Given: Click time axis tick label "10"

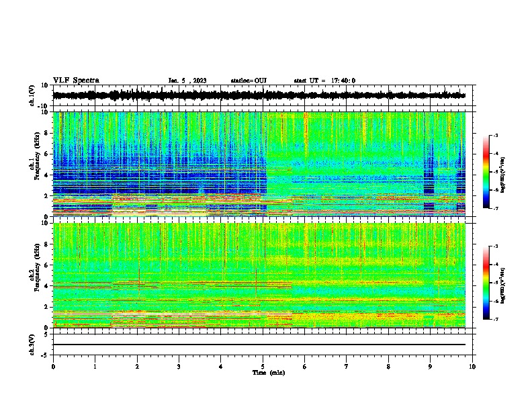Looking at the screenshot, I should click(x=472, y=367).
